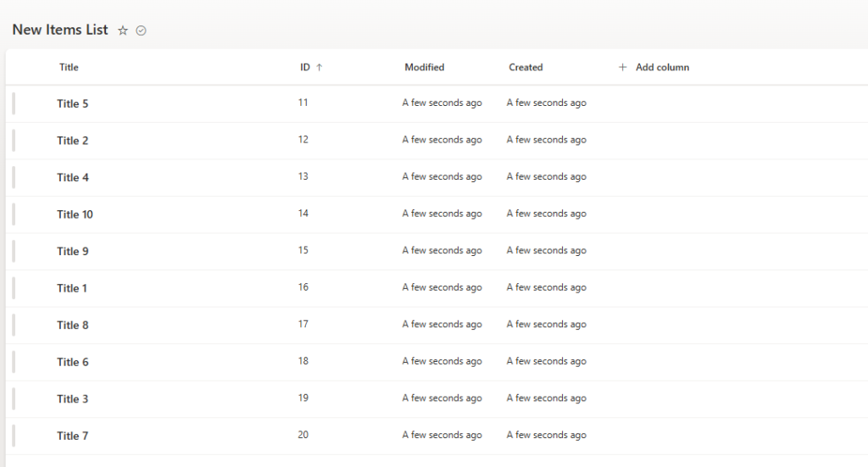Image resolution: width=868 pixels, height=467 pixels.
Task: Click ID cell 18
Action: tap(303, 361)
